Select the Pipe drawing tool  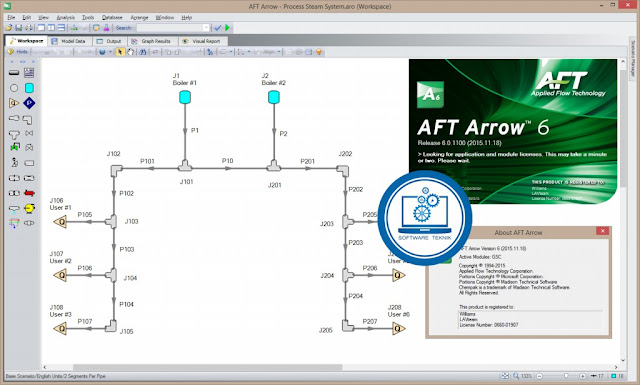(14, 73)
